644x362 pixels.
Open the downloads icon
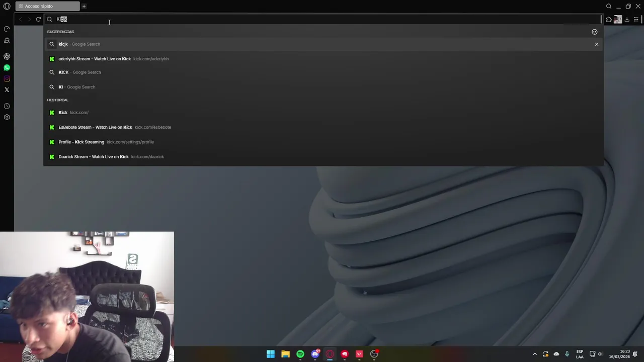(627, 20)
